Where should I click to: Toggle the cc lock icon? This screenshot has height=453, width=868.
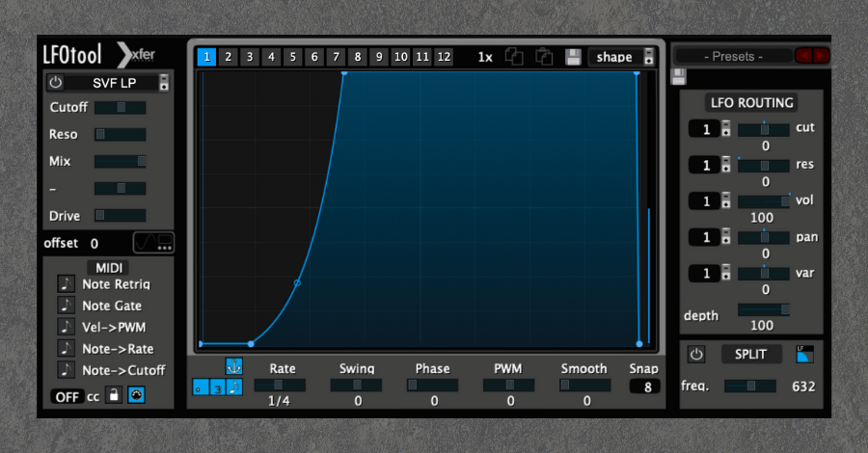tap(114, 395)
